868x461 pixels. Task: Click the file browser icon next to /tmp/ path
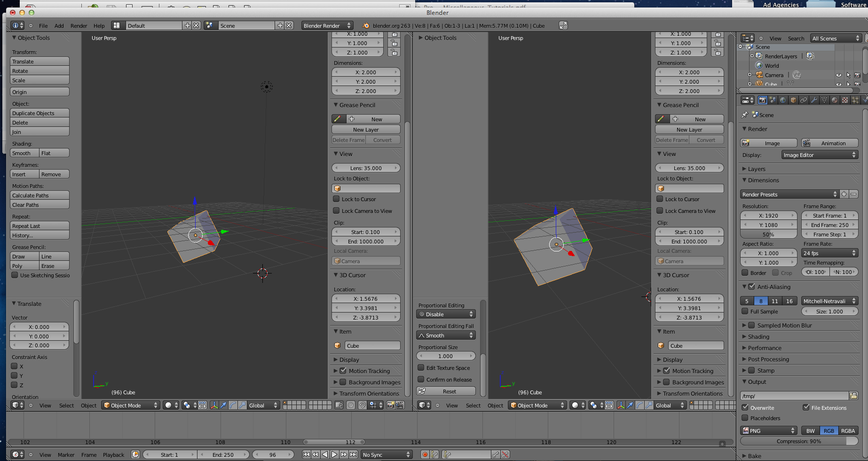pos(853,396)
